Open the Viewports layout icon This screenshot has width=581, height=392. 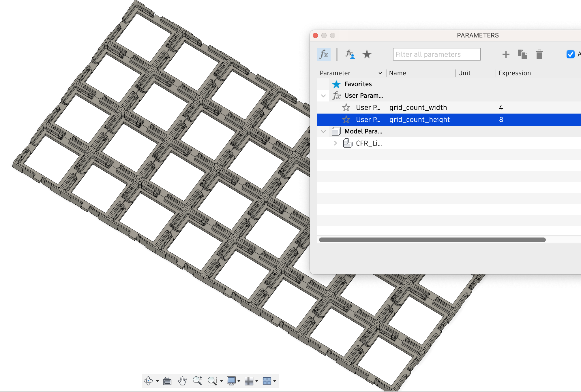tap(267, 381)
